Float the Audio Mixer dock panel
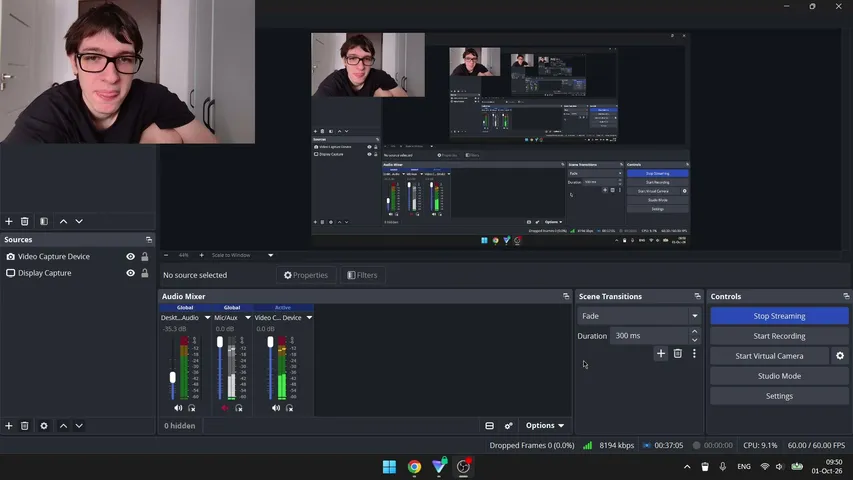This screenshot has width=853, height=480. click(x=566, y=296)
